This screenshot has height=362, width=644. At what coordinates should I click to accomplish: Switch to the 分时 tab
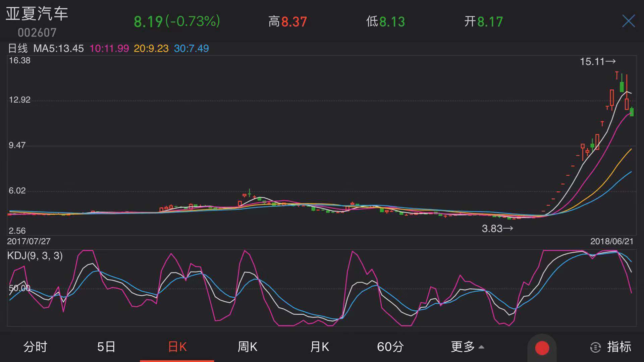coord(35,347)
